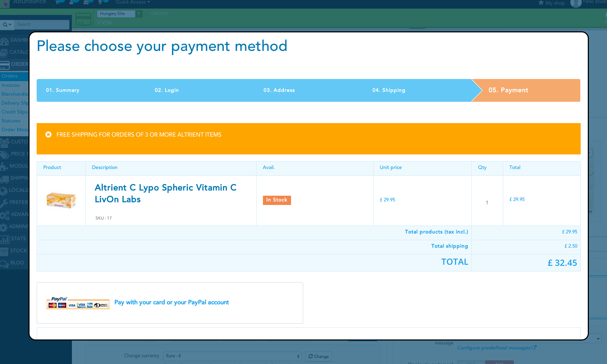Open the Hungary Site shop selector

pyautogui.click(x=120, y=14)
